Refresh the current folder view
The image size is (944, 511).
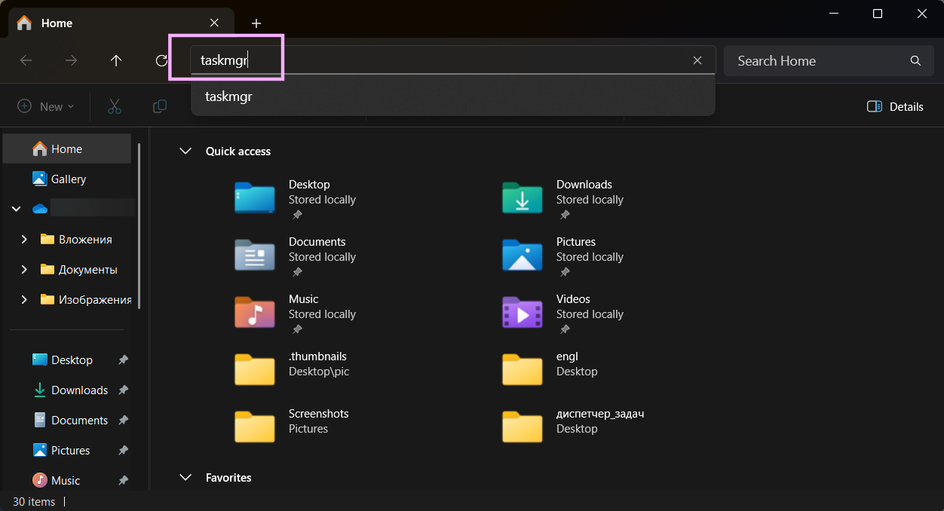161,60
